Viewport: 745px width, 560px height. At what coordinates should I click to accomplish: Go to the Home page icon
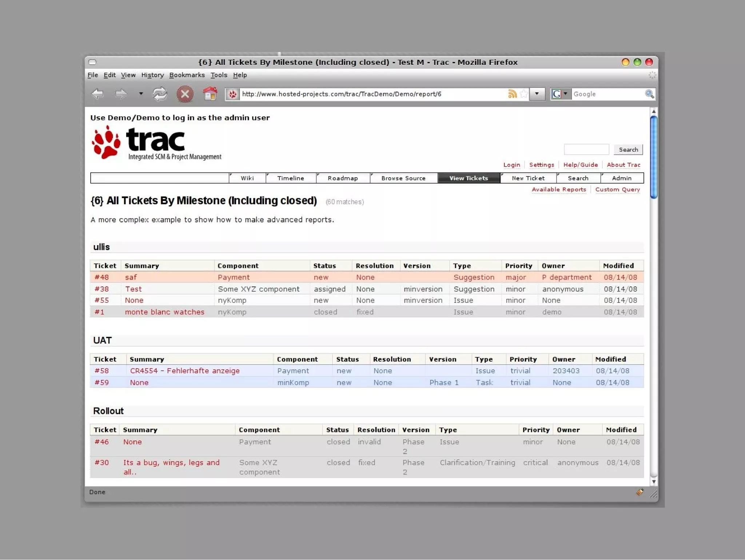tap(210, 94)
